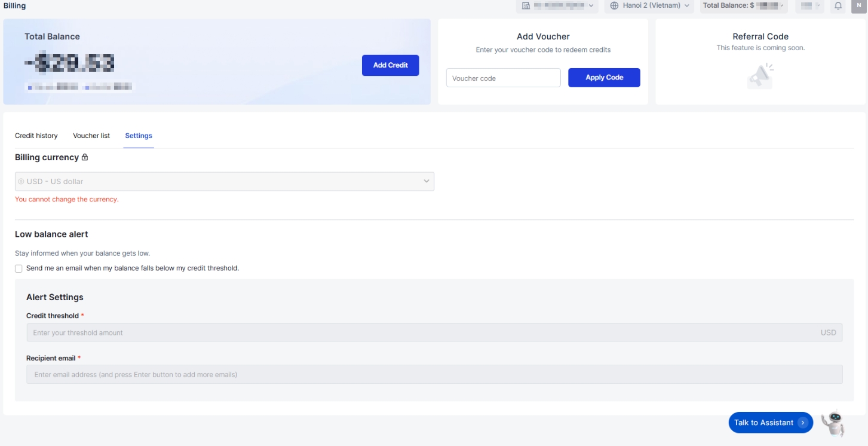868x446 pixels.
Task: Click the Recipient email input field
Action: (434, 375)
